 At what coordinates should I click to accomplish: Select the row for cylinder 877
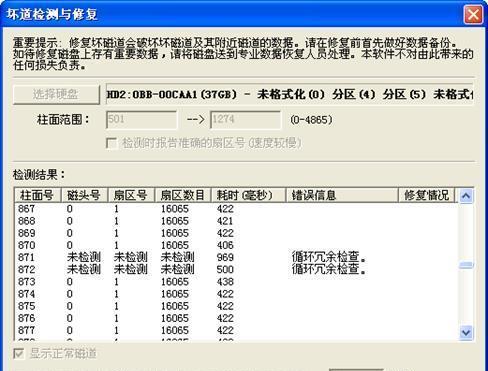coord(236,330)
